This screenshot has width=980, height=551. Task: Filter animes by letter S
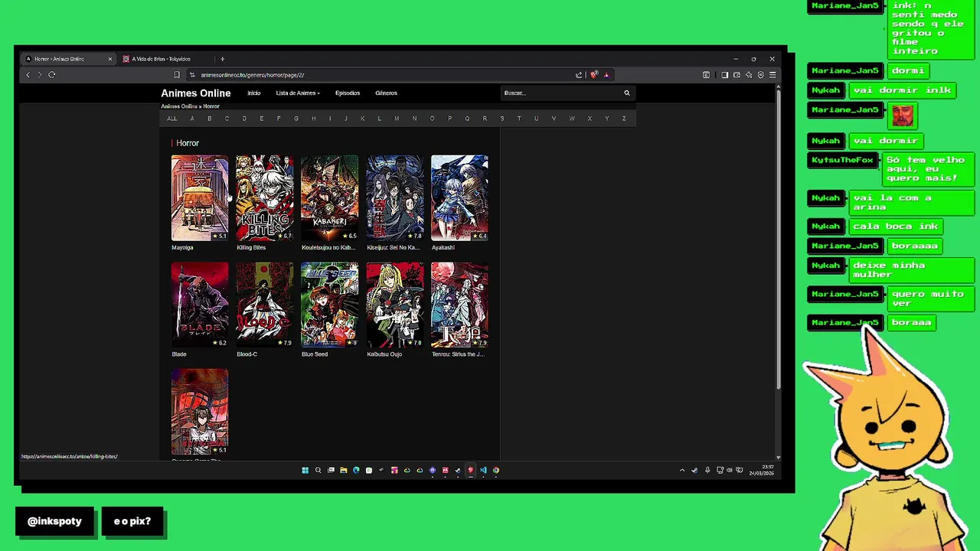tap(502, 119)
